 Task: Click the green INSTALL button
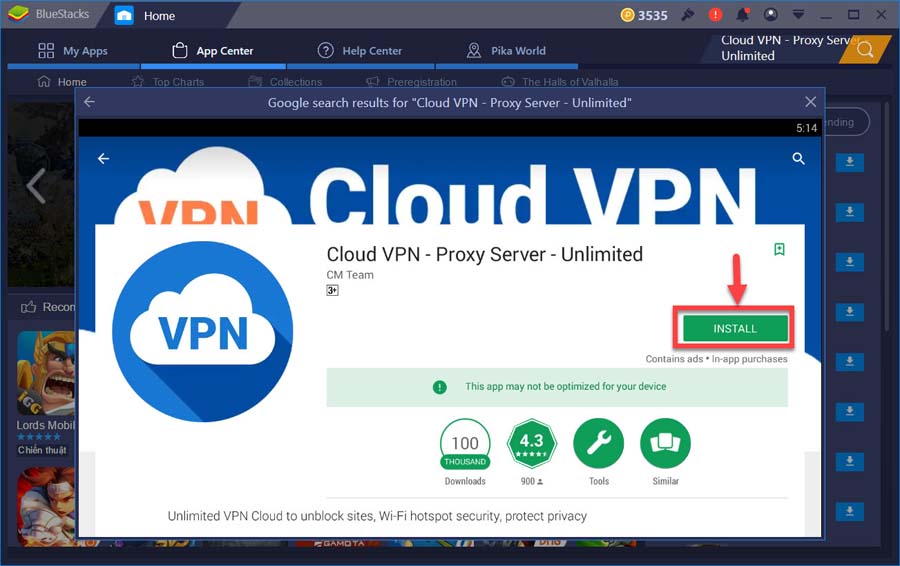(x=735, y=328)
